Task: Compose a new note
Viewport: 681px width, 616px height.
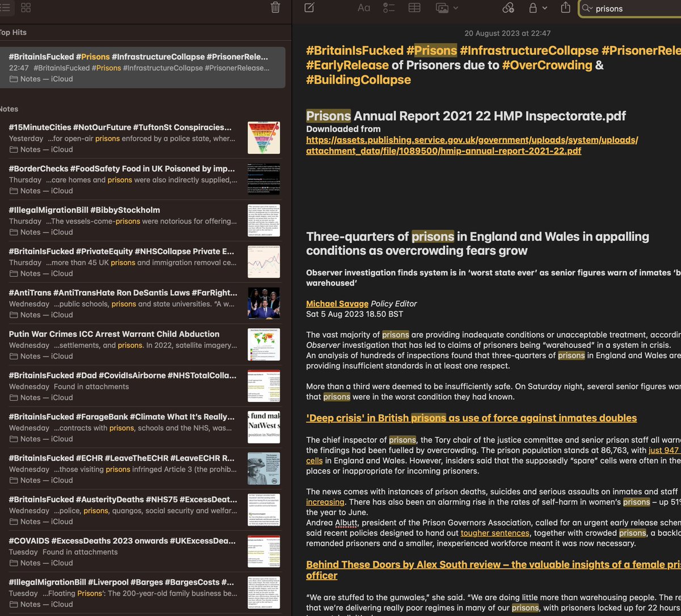Action: 309,8
